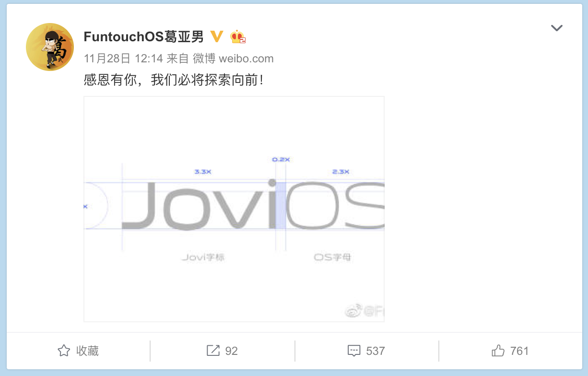Click the crown membership badge icon

point(238,36)
